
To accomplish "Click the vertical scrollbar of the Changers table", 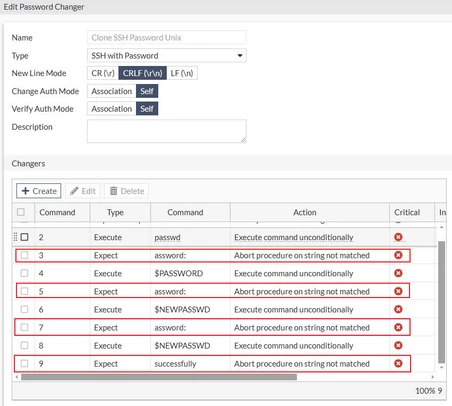I will pyautogui.click(x=441, y=302).
